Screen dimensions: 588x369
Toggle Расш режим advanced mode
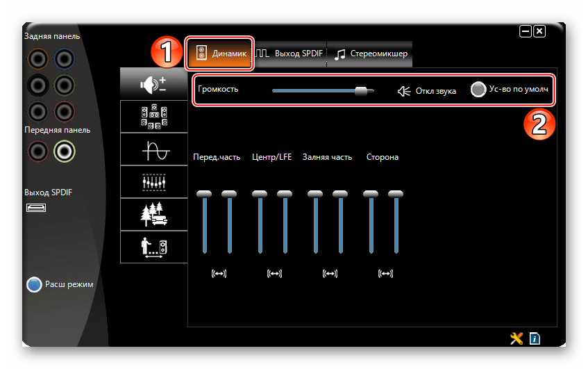(x=60, y=284)
